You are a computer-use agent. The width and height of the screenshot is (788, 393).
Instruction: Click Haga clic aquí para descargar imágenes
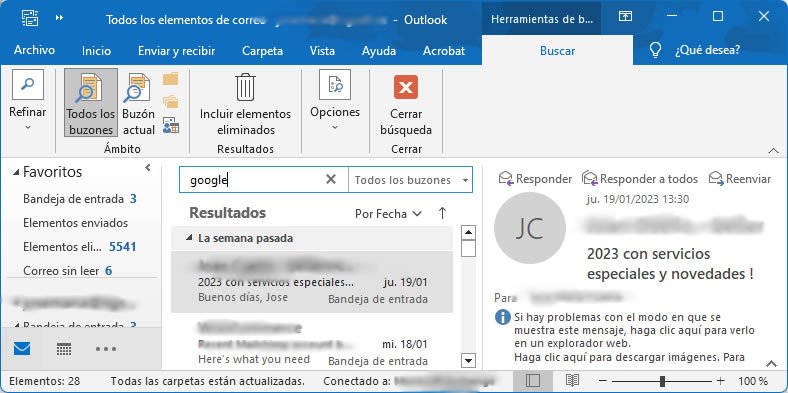[628, 357]
